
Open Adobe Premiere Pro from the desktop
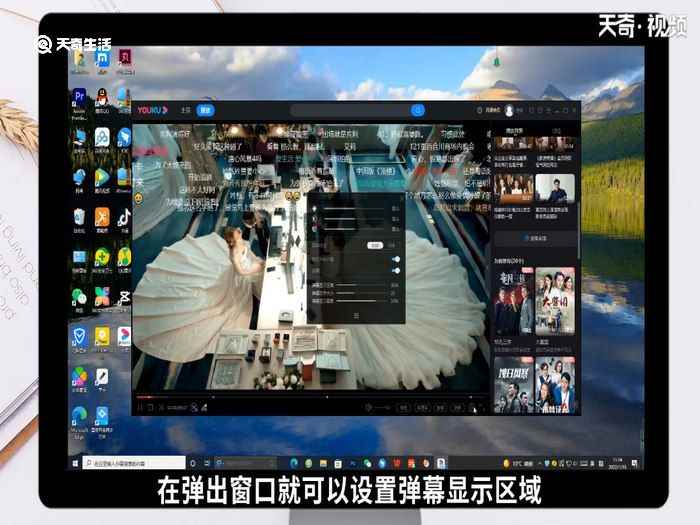pos(79,97)
